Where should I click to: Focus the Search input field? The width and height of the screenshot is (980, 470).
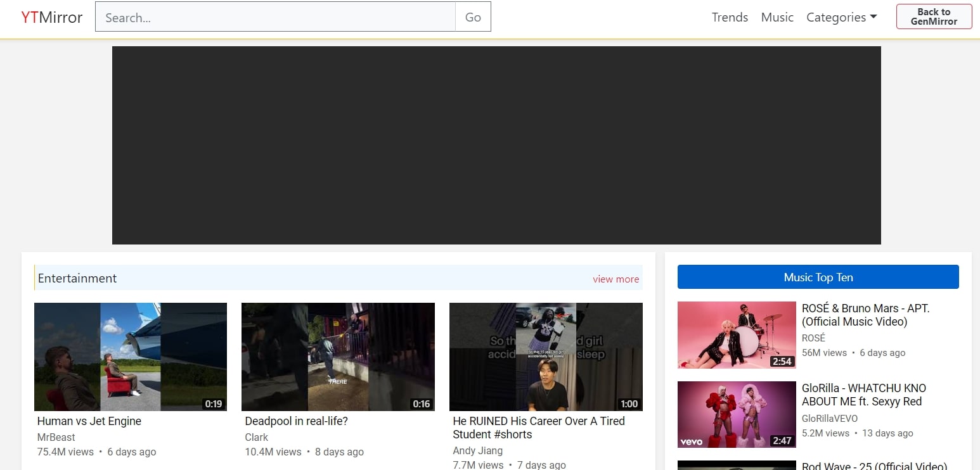click(275, 17)
